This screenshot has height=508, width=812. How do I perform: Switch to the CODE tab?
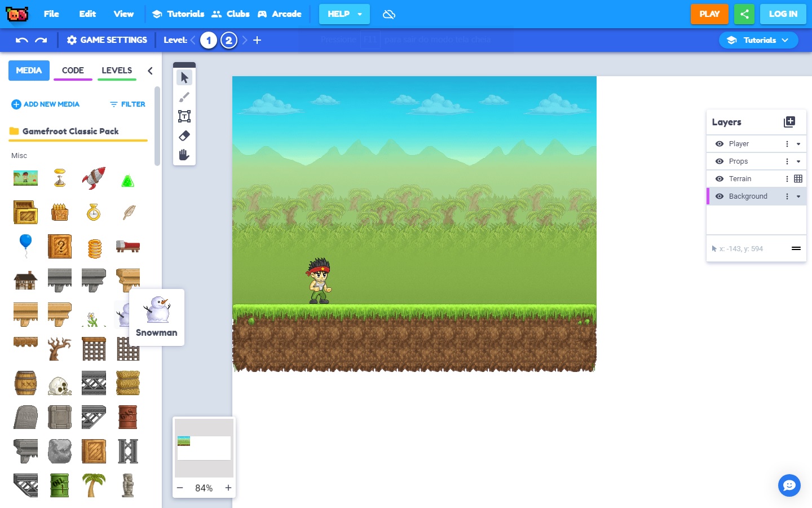(x=73, y=70)
